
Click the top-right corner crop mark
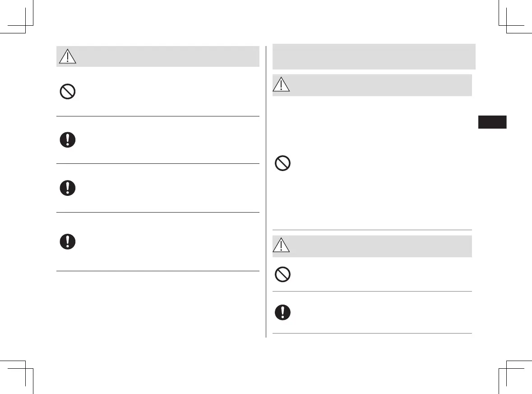pyautogui.click(x=506, y=25)
